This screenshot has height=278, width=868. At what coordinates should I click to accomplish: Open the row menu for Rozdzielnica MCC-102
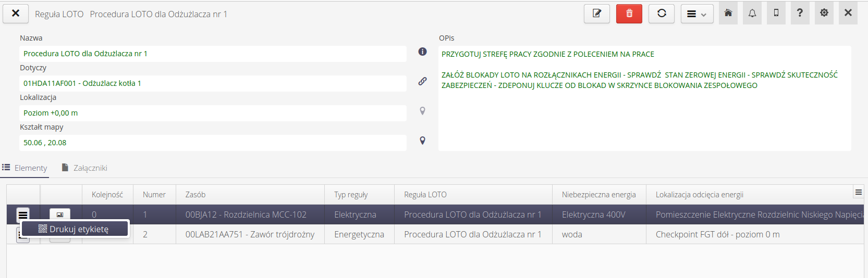[23, 214]
